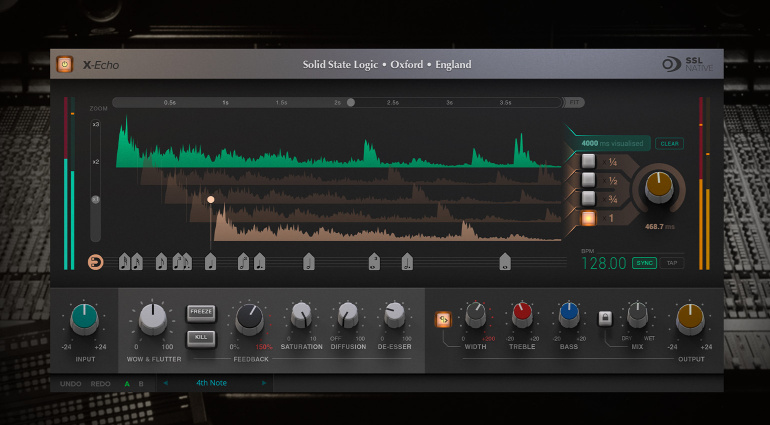Click the teal INPUT gain knob
The image size is (770, 425).
84,319
